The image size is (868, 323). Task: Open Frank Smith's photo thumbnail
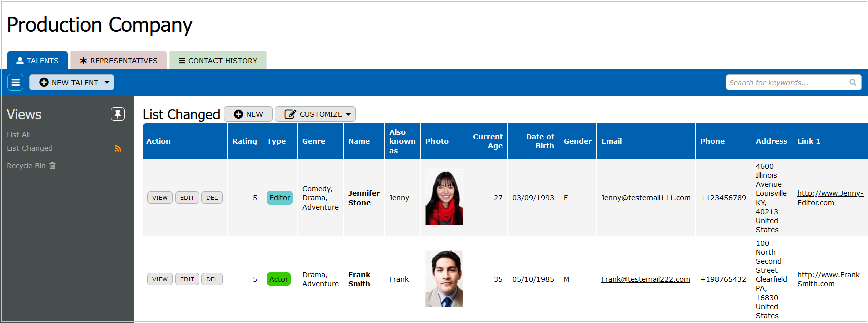tap(444, 279)
